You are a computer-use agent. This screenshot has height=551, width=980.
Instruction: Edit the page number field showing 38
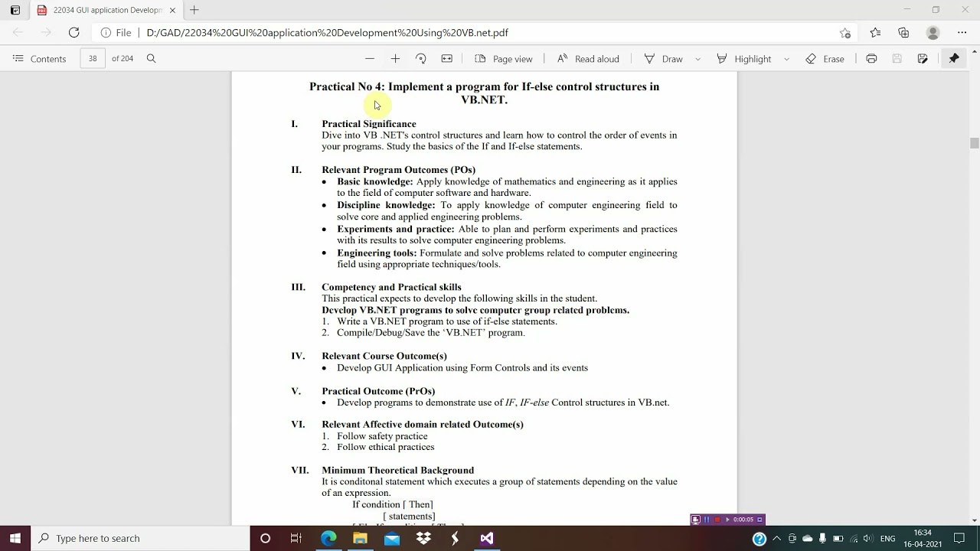click(93, 59)
